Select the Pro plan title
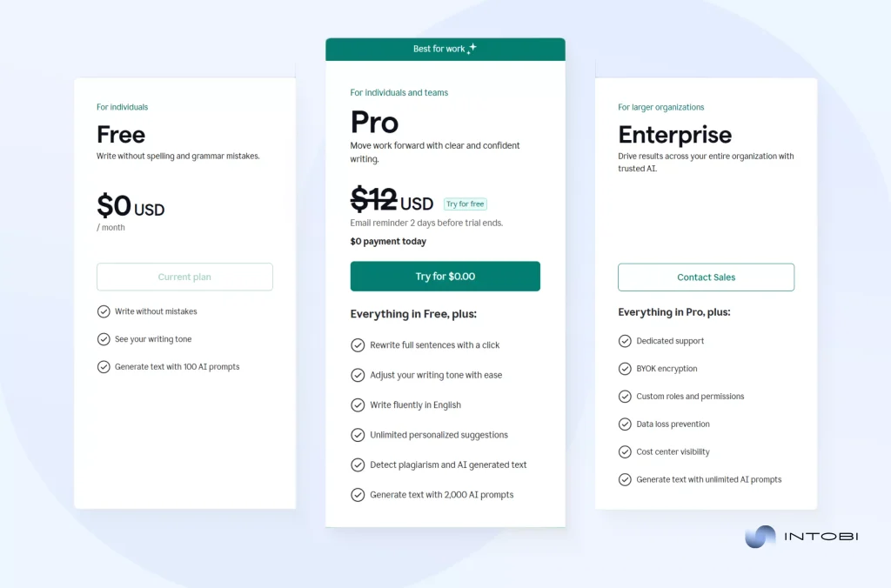Image resolution: width=891 pixels, height=588 pixels. [x=374, y=123]
